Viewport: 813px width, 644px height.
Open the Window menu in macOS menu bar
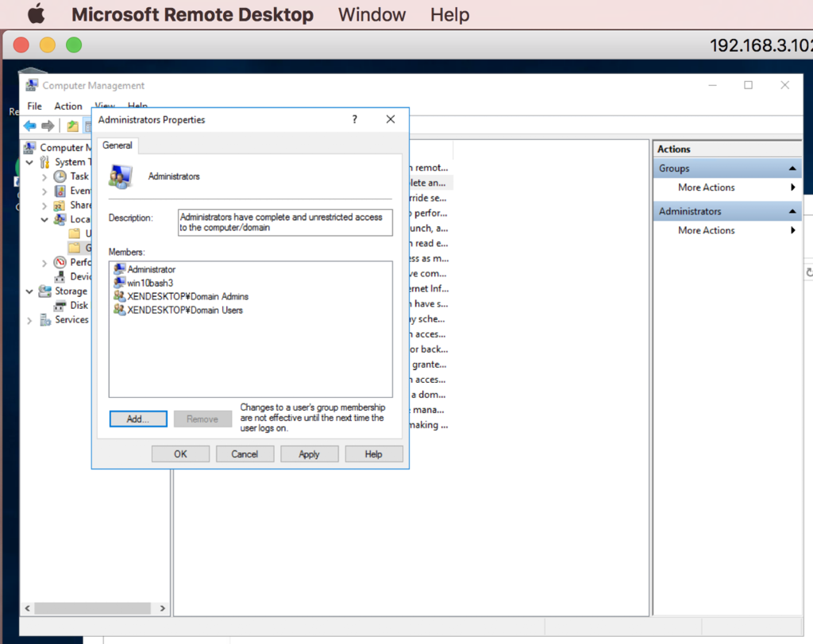372,14
